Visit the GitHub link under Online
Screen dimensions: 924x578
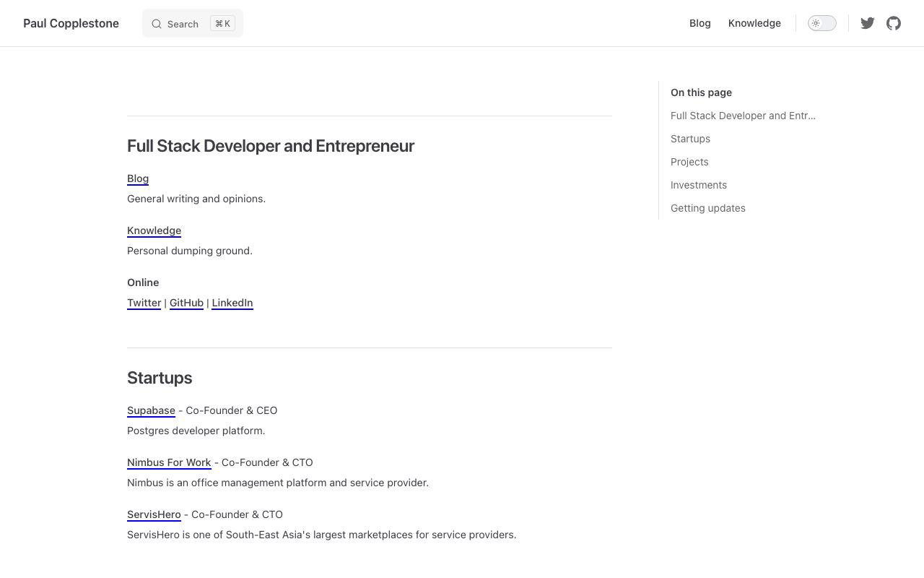186,303
